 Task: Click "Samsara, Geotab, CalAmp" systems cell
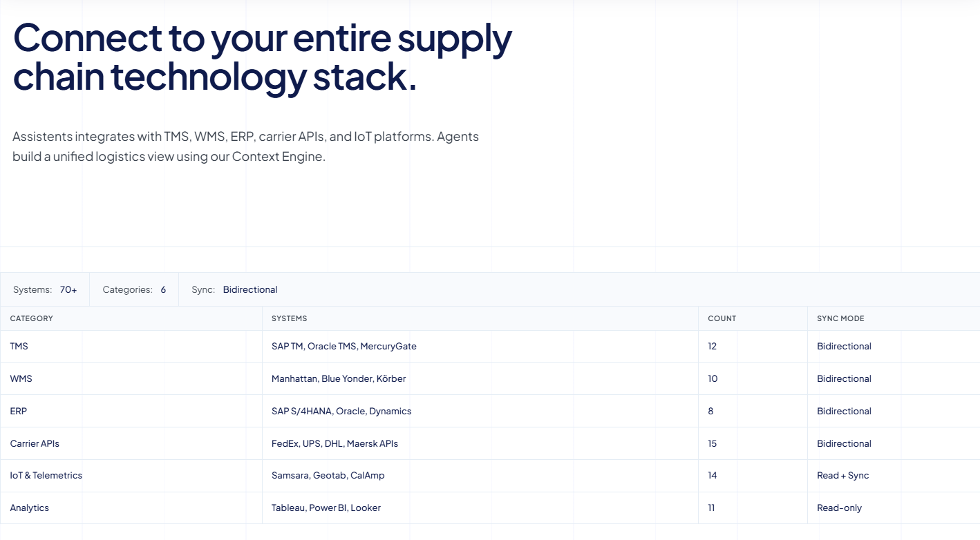[480, 476]
